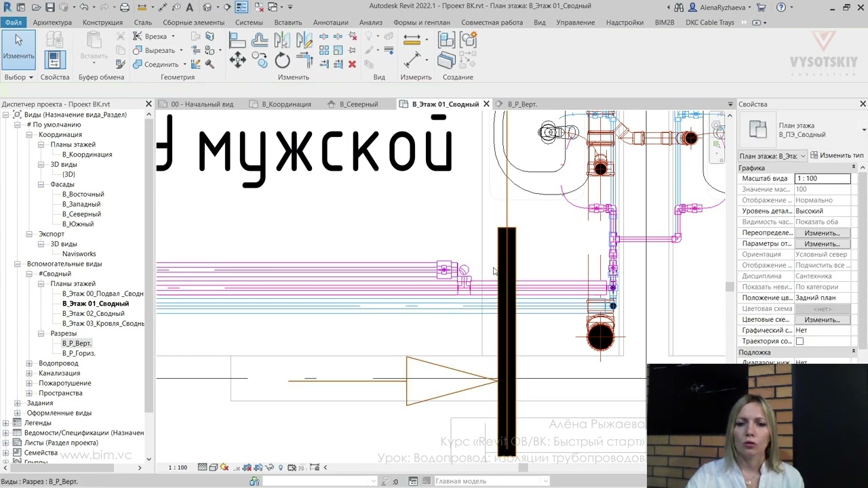Close the В_Этаж 01_Сводный view tab
Viewport: 868px width, 488px height.
tap(486, 104)
